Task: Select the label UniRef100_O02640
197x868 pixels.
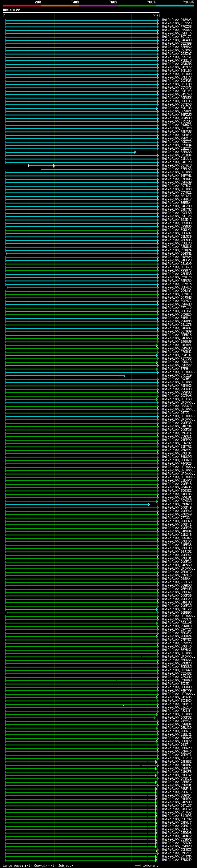Action: 176,670
